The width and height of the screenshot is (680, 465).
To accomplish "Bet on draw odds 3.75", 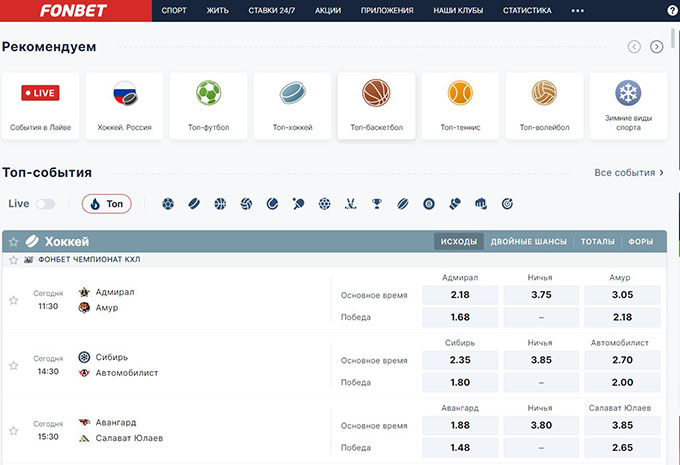I will click(541, 295).
